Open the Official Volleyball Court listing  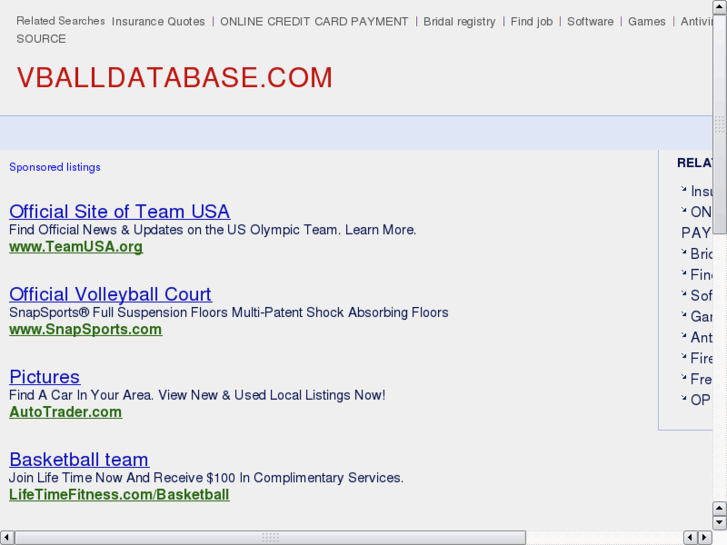coord(110,294)
